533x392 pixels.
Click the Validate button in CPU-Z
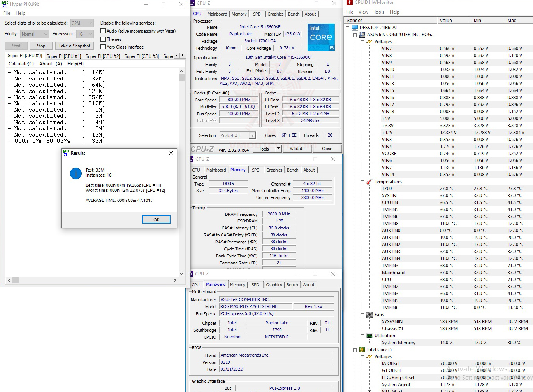(297, 149)
